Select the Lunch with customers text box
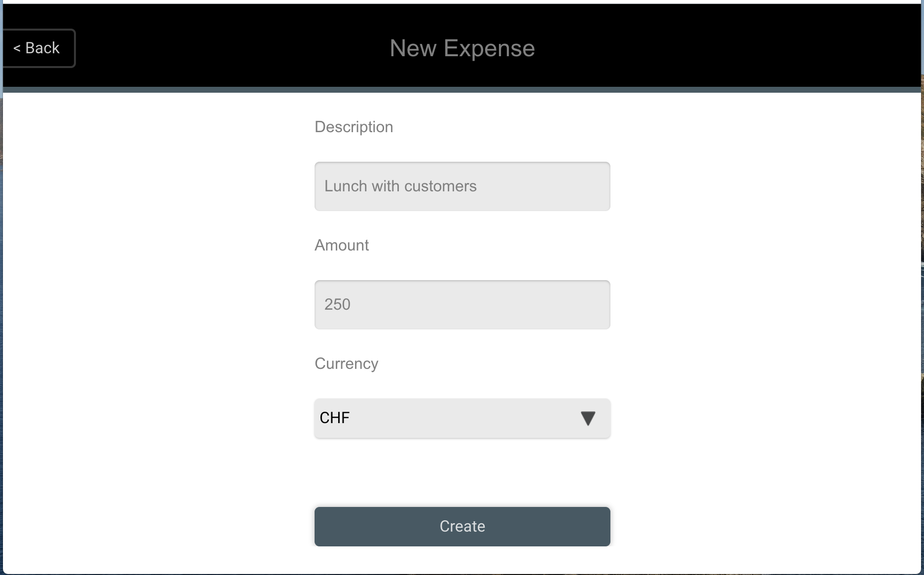The image size is (924, 575). (x=462, y=186)
